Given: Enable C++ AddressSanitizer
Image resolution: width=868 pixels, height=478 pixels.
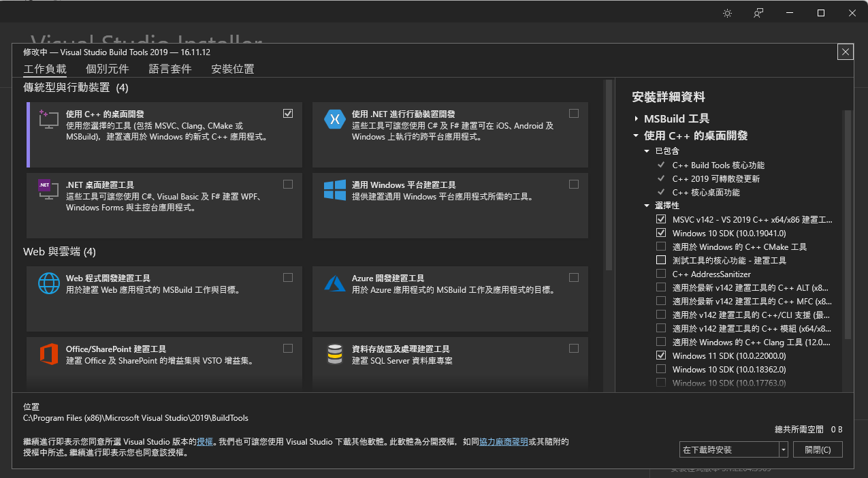Looking at the screenshot, I should tap(660, 273).
